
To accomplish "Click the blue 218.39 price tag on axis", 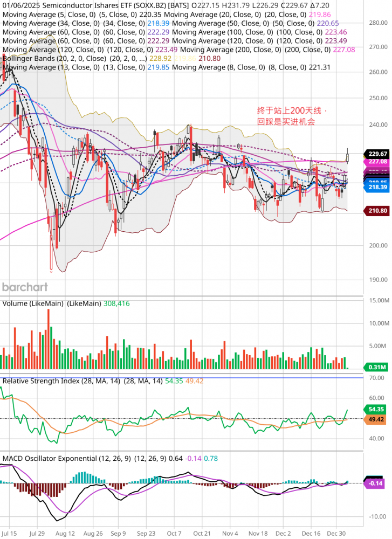I will [377, 188].
